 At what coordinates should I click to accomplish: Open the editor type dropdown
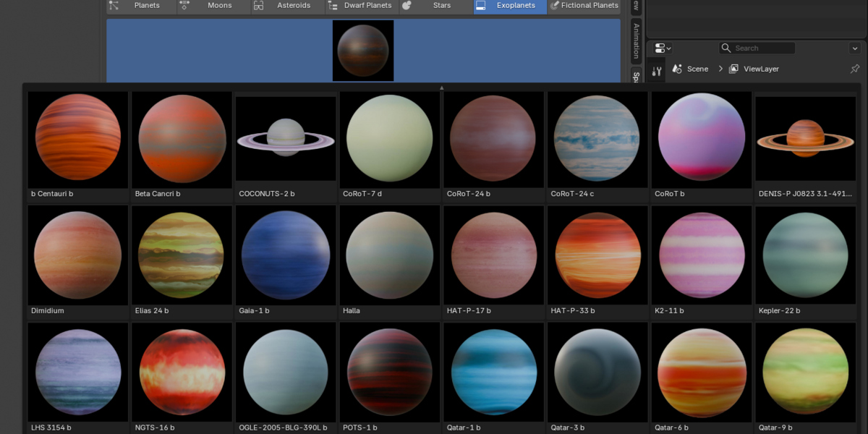663,48
